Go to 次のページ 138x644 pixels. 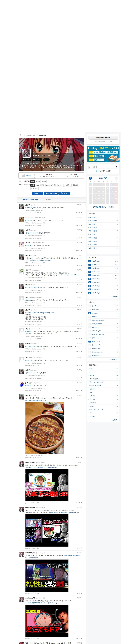[65, 193]
